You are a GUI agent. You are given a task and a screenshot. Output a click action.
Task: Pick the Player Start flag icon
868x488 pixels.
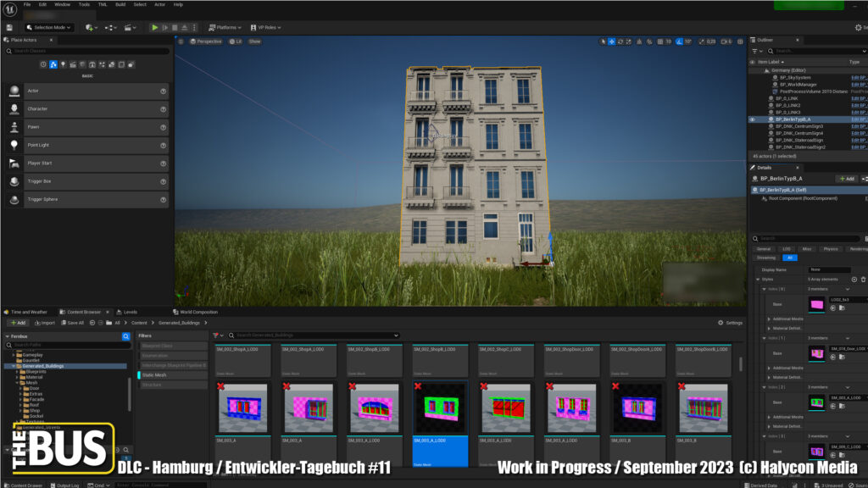click(x=14, y=163)
